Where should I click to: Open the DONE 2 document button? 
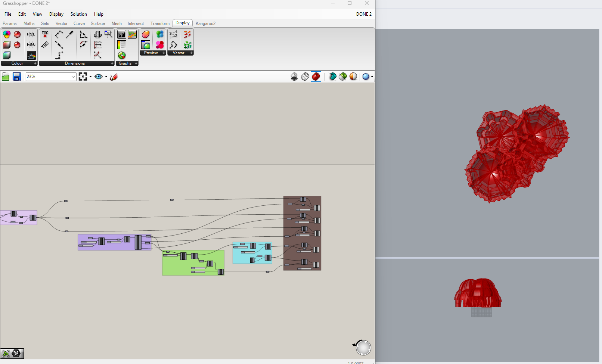tap(364, 14)
